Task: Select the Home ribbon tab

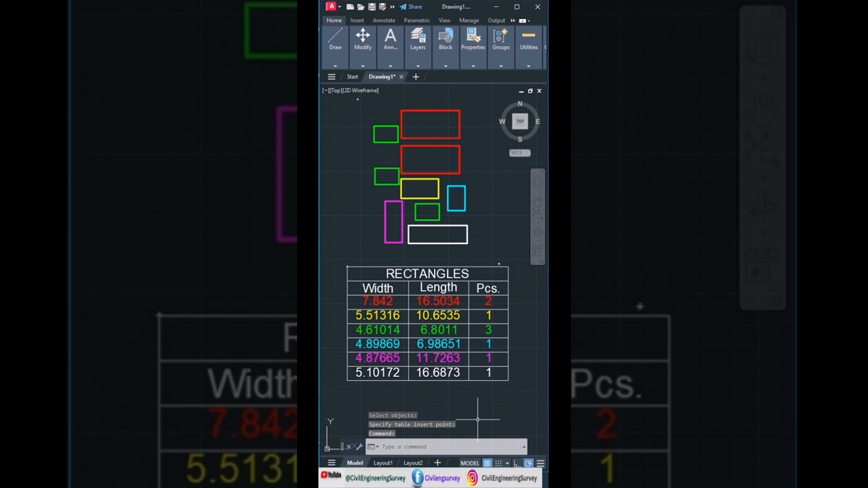Action: click(x=334, y=20)
